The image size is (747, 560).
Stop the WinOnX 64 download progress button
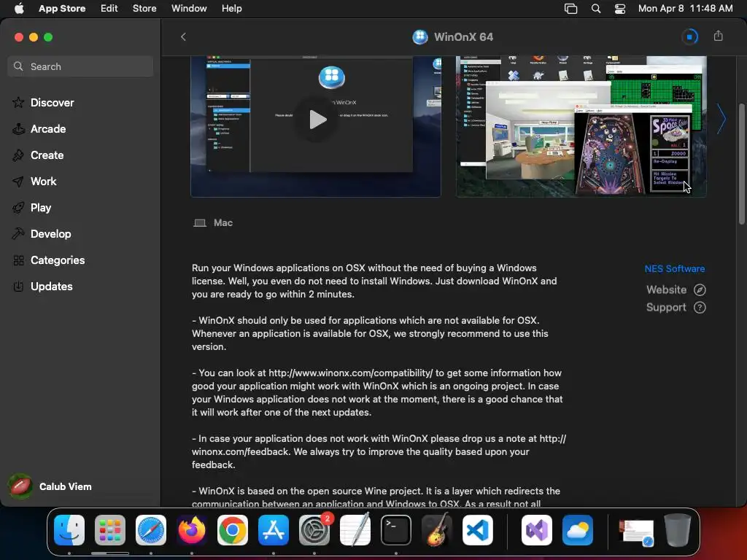[x=689, y=36]
